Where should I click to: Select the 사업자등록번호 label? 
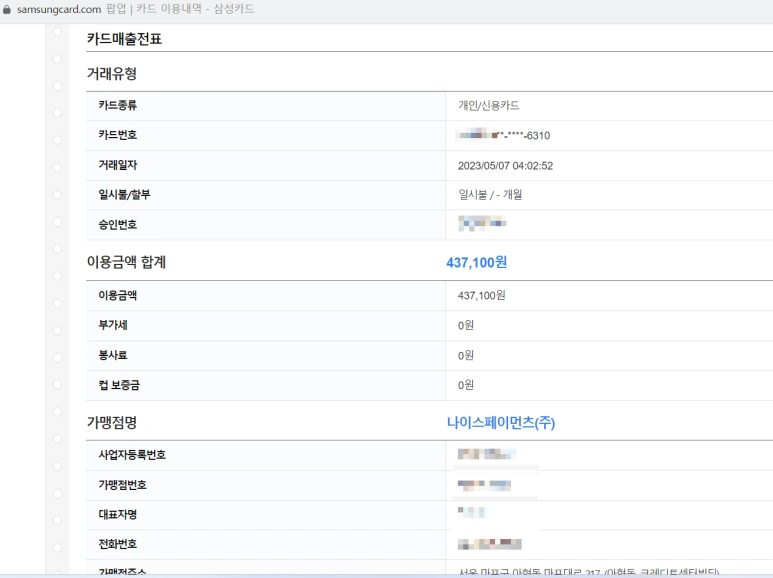point(132,455)
